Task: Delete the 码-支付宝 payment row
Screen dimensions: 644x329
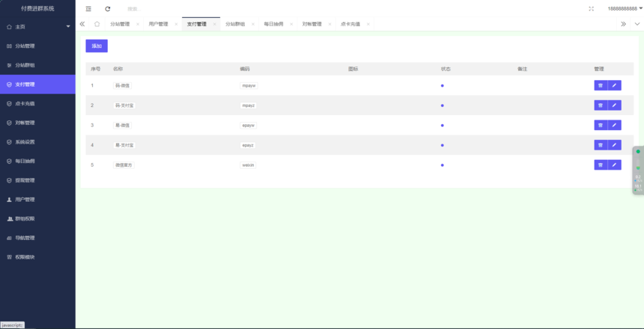Action: pos(601,105)
